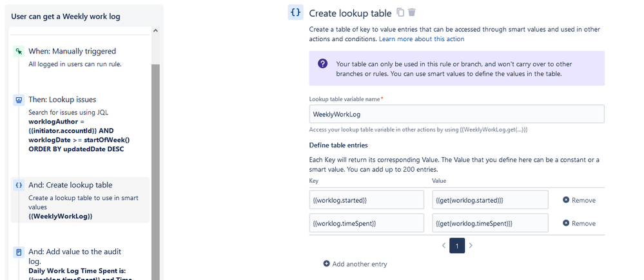The height and width of the screenshot is (280, 644).
Task: Go to previous page of entries
Action: pos(444,246)
